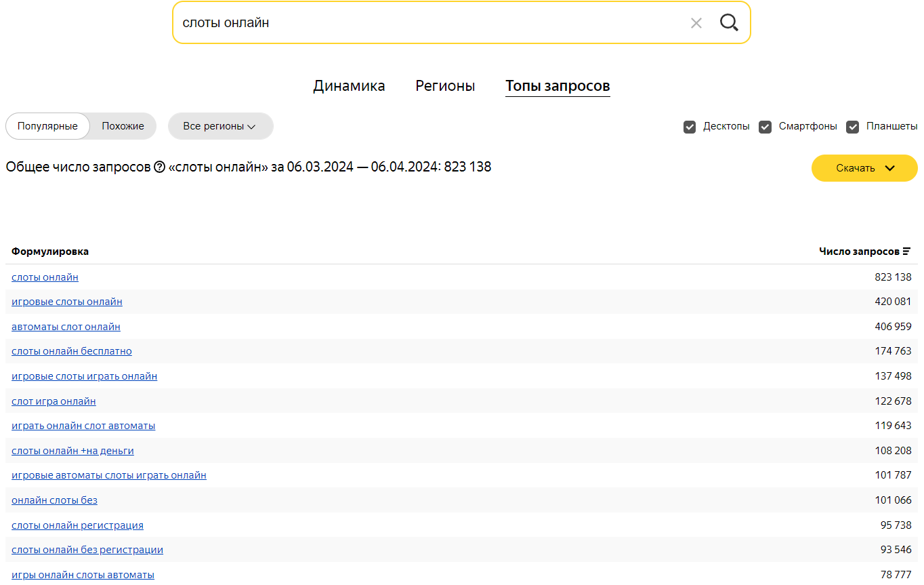
Task: Switch to the Регионы tab
Action: pos(445,86)
